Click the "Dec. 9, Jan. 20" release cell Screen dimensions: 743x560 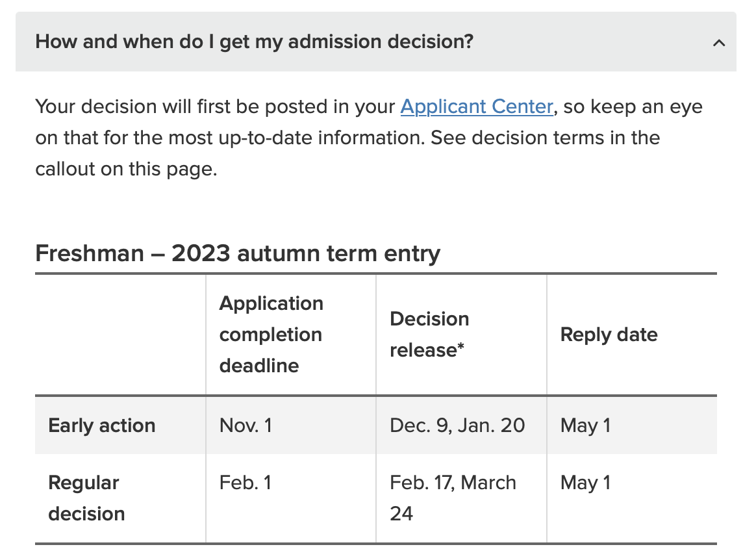click(457, 426)
